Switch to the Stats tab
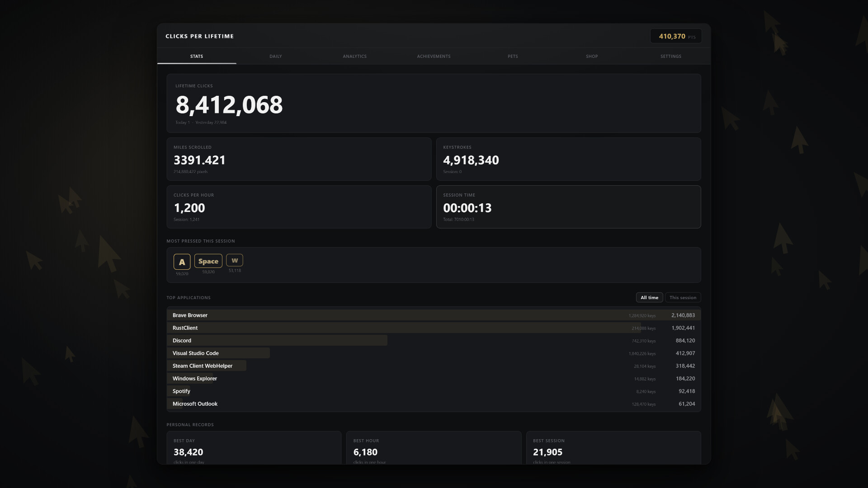This screenshot has width=868, height=488. pyautogui.click(x=197, y=56)
